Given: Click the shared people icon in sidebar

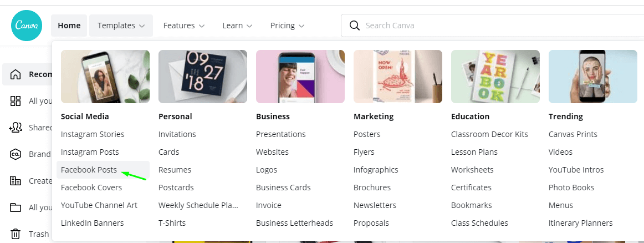Looking at the screenshot, I should pos(16,128).
